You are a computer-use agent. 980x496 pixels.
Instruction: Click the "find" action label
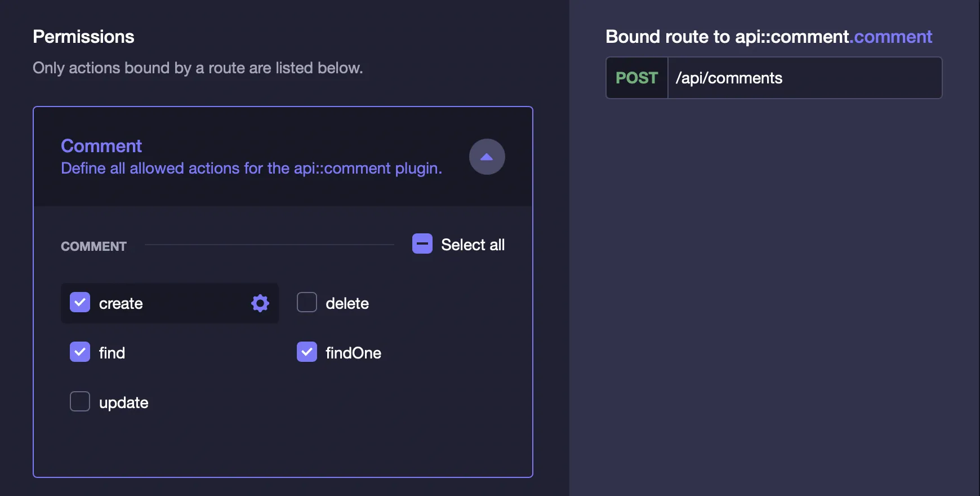(x=112, y=353)
